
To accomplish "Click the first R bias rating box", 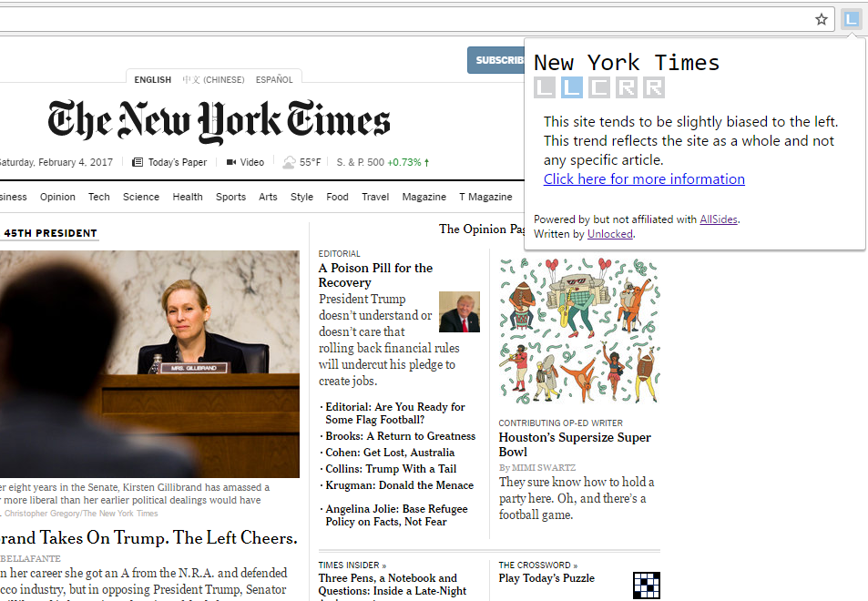I will point(626,87).
